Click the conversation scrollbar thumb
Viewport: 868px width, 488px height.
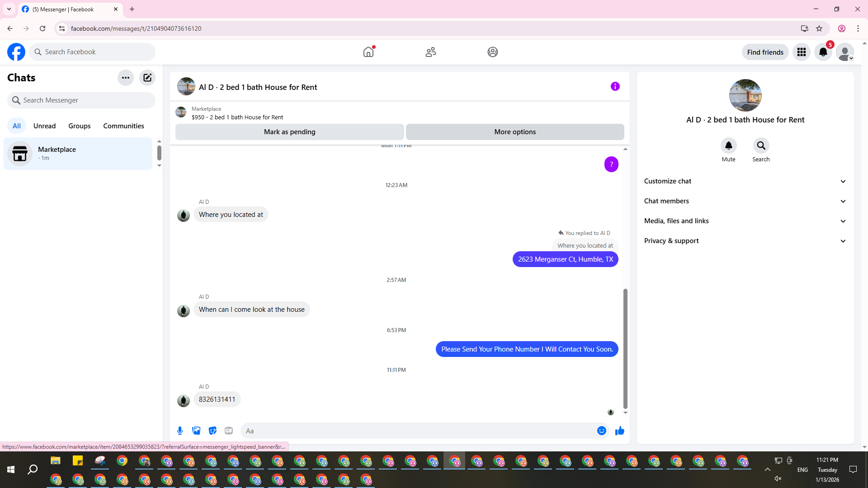click(x=625, y=348)
